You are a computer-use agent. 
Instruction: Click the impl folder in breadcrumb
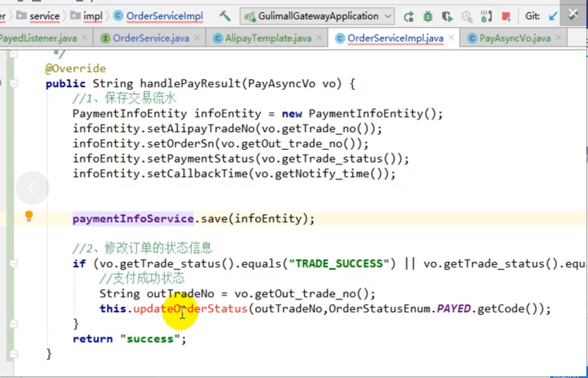(x=93, y=16)
